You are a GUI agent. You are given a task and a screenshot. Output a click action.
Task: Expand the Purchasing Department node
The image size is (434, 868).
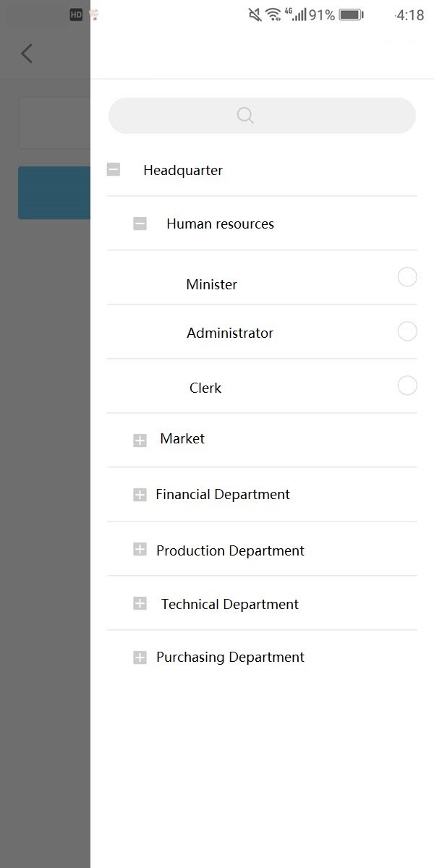point(140,658)
